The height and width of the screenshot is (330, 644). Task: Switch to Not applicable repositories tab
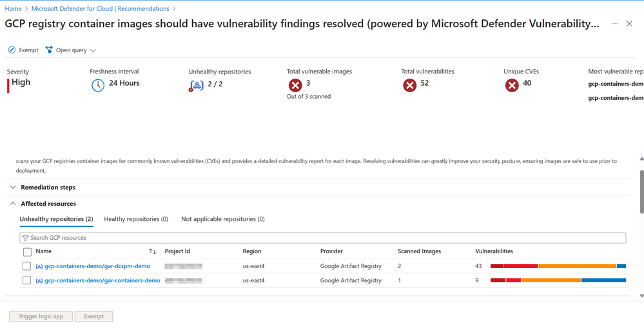tap(222, 219)
